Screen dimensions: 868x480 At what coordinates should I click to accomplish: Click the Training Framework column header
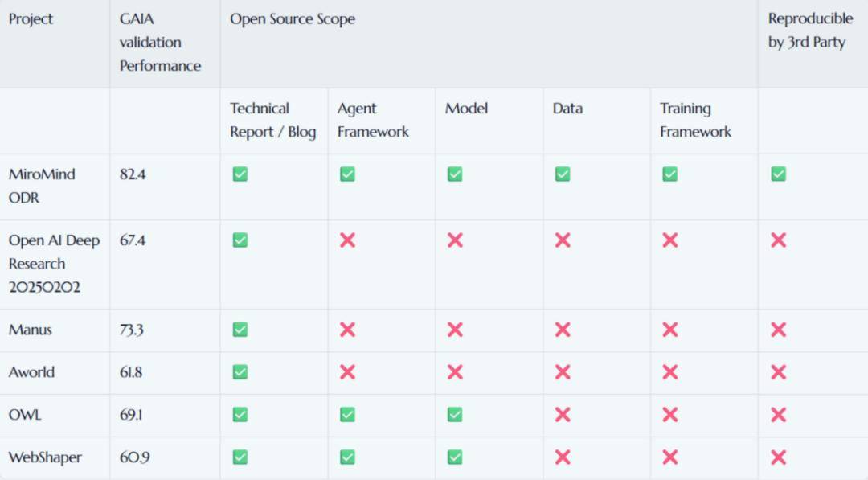click(x=695, y=120)
